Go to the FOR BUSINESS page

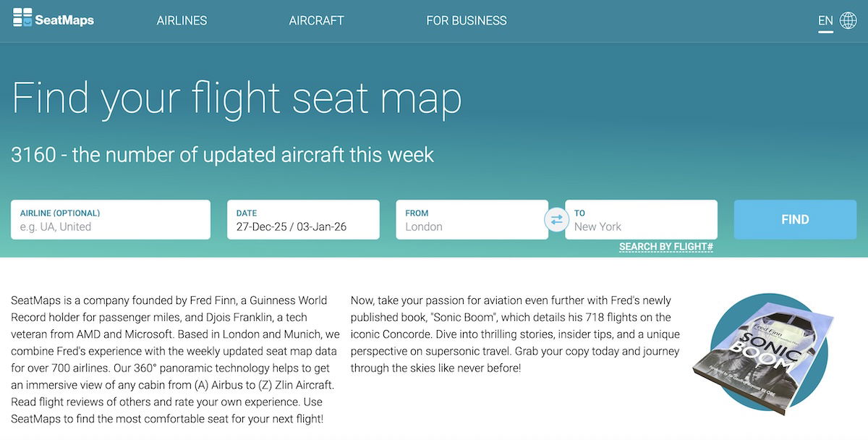(466, 20)
